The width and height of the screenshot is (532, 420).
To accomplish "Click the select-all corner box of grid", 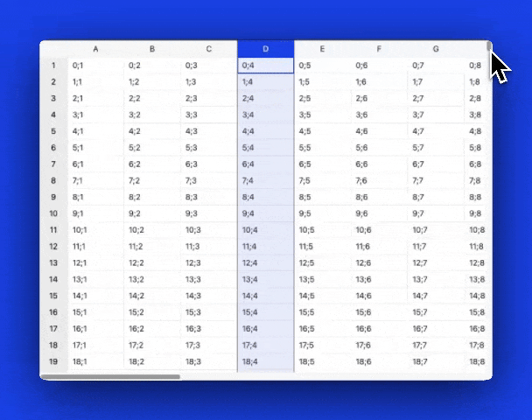I will [53, 49].
